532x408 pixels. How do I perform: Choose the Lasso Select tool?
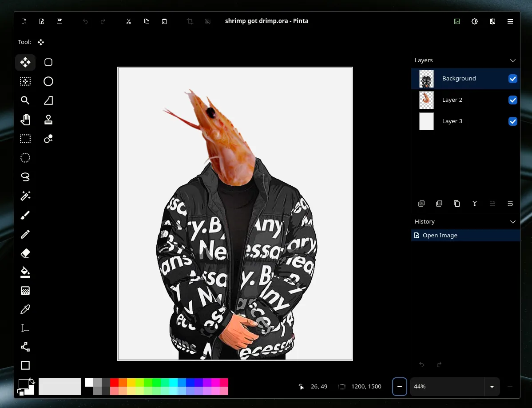[25, 177]
